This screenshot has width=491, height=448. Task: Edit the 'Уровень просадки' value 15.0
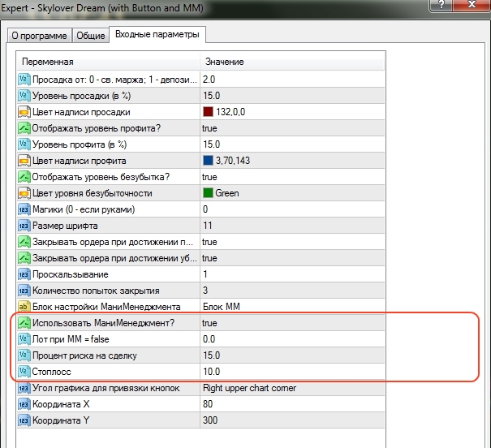[212, 96]
